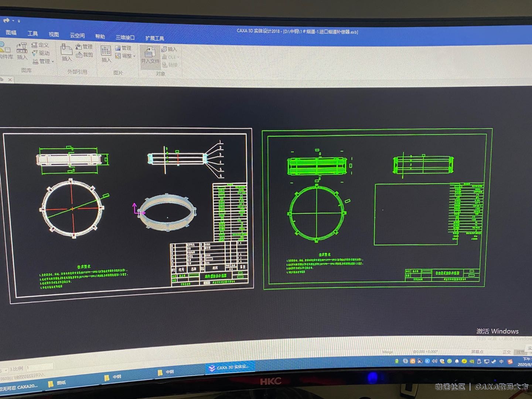Click the CAXA 3D taskbar button

pyautogui.click(x=230, y=368)
